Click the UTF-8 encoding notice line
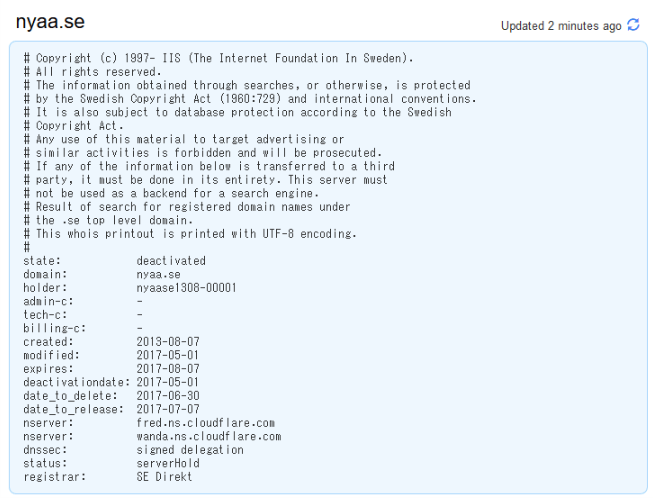The image size is (653, 498). click(190, 233)
